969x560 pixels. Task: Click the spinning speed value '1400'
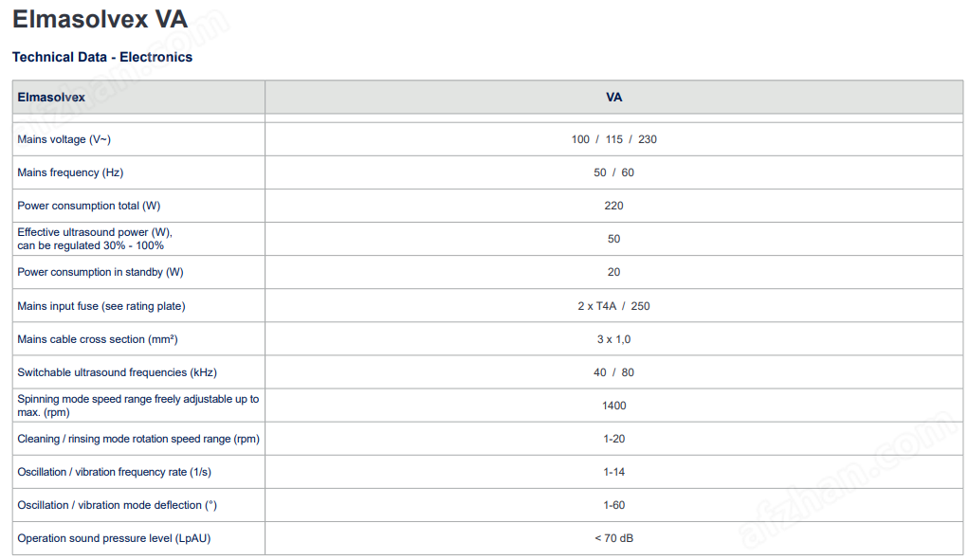[x=613, y=406]
